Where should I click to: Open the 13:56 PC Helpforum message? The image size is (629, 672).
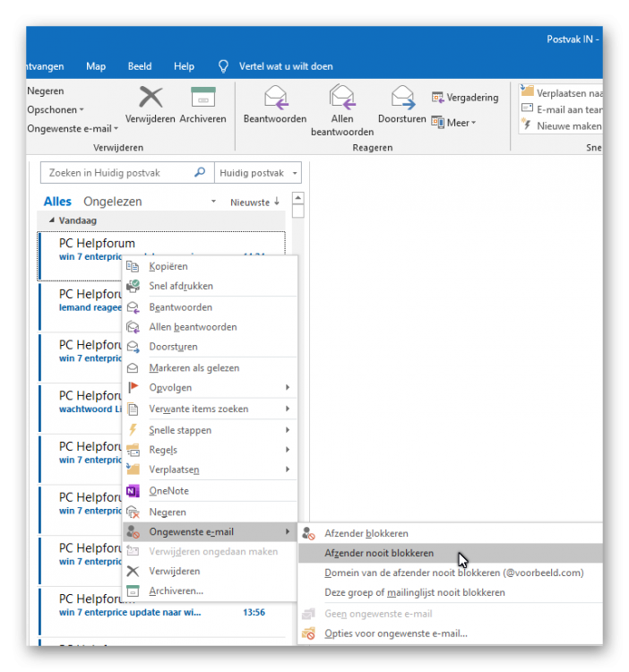pos(162,612)
